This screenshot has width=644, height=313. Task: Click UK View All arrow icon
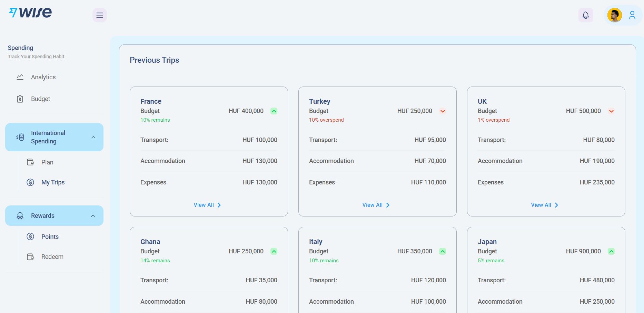point(556,205)
